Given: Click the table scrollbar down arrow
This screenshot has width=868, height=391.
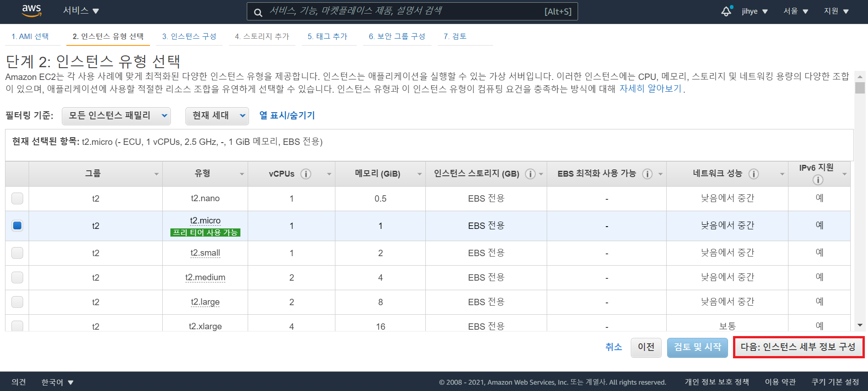Looking at the screenshot, I should tap(860, 325).
